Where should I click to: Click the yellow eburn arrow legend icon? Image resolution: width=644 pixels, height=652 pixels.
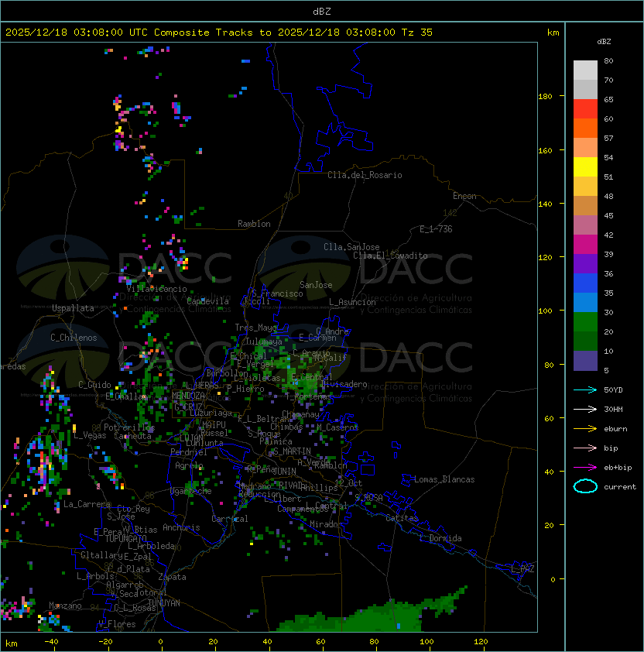(x=585, y=429)
